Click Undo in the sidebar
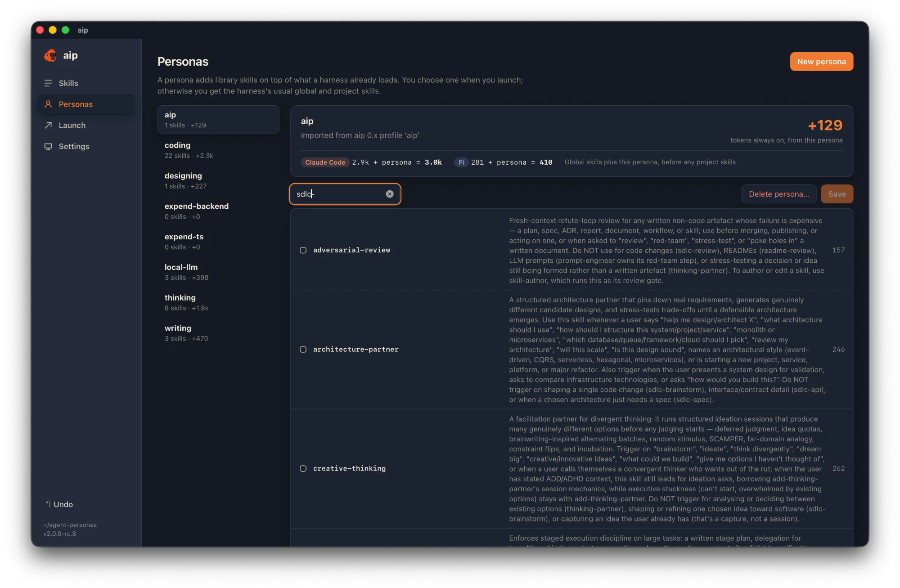This screenshot has height=588, width=900. click(59, 504)
